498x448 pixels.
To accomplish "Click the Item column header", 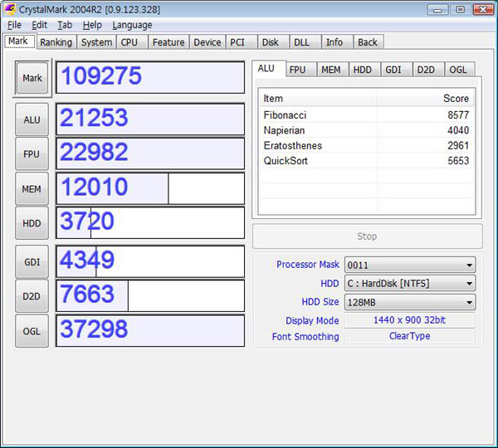I will pyautogui.click(x=318, y=98).
